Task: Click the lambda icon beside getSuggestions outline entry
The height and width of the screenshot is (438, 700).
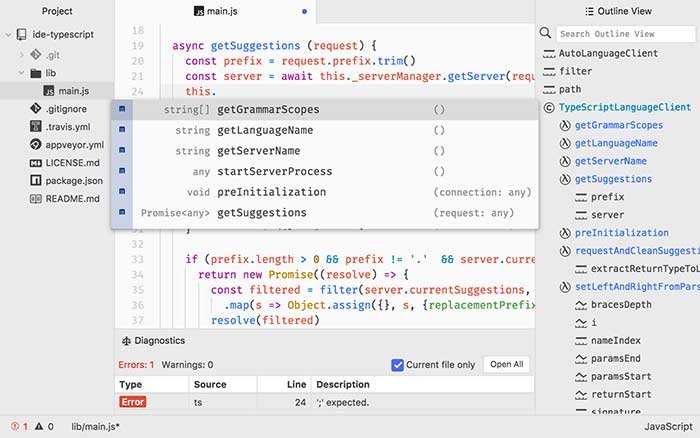Action: coord(565,179)
